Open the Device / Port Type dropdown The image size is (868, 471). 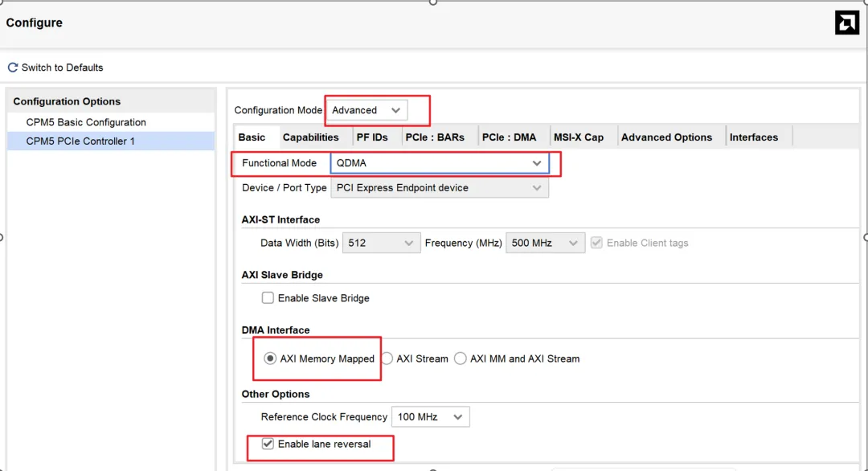point(440,188)
